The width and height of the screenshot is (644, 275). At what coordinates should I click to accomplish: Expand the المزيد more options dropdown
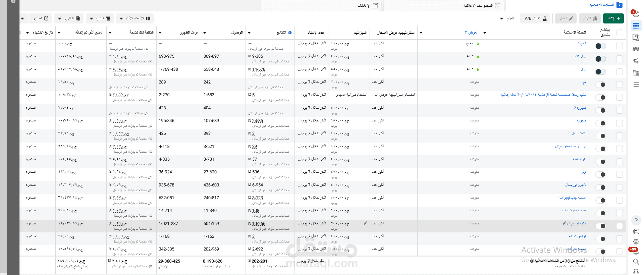pos(507,18)
